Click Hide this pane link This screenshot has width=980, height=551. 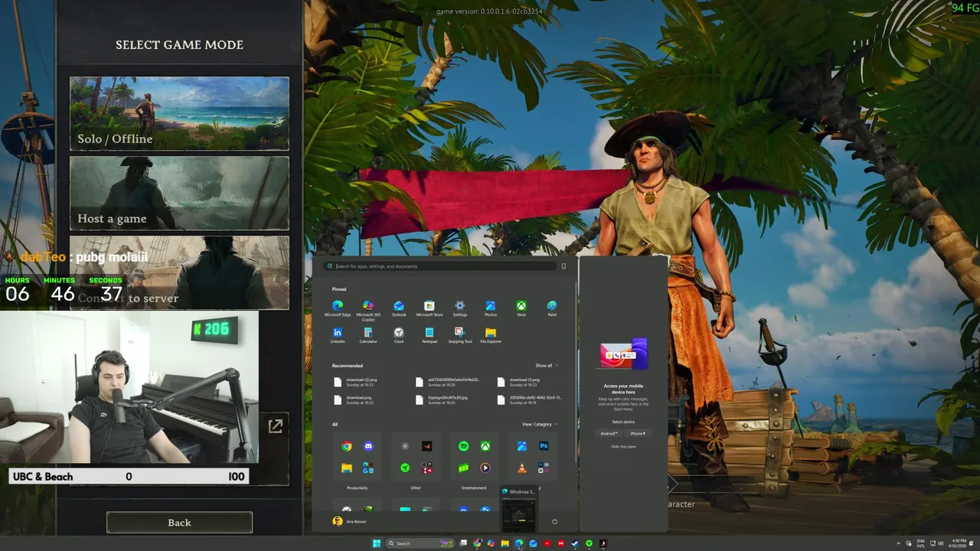tap(623, 446)
